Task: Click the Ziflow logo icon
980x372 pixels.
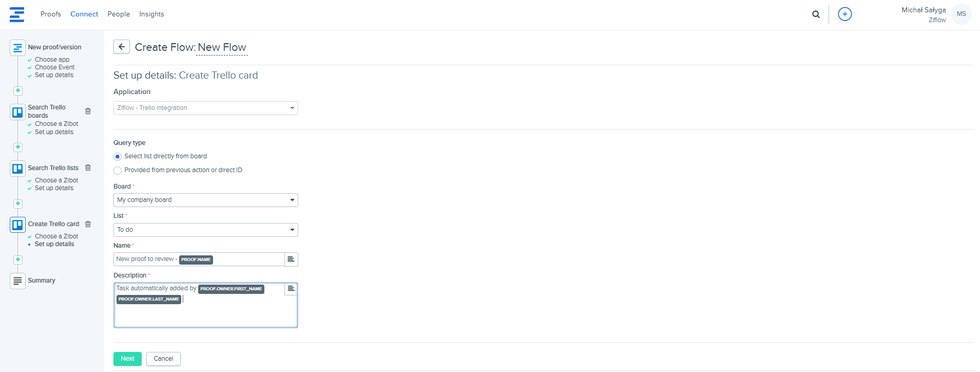Action: coord(17,14)
